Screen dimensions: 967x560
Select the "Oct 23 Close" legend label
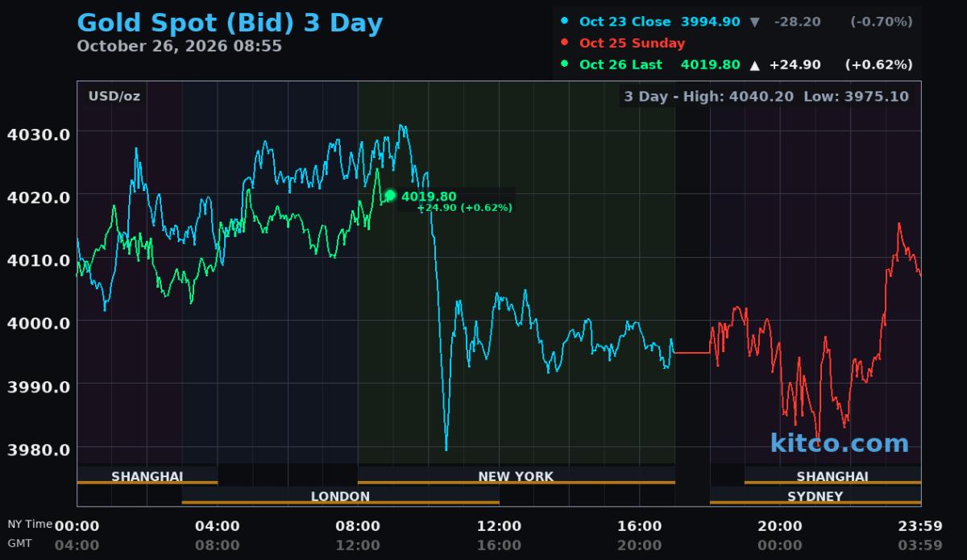click(625, 22)
